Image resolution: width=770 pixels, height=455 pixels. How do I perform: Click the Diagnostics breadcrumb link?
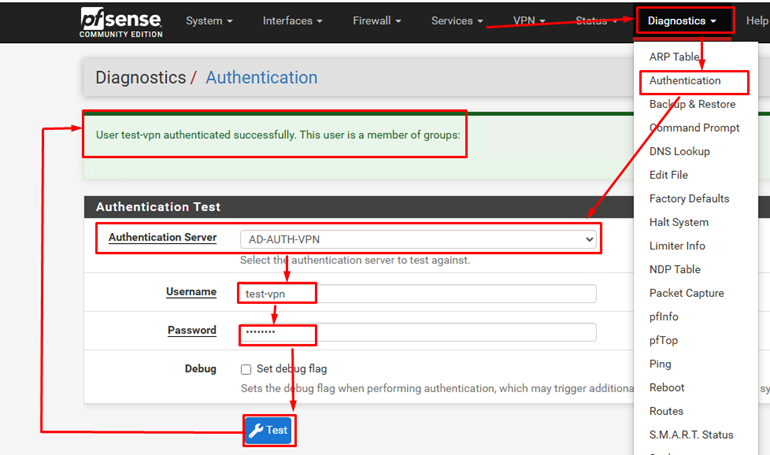click(140, 78)
